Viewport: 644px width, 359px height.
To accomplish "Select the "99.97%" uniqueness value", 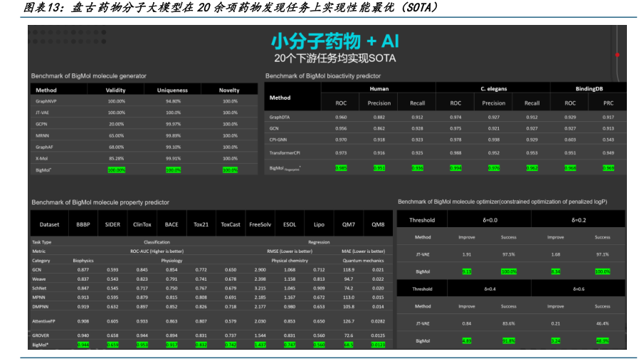I will [x=174, y=124].
